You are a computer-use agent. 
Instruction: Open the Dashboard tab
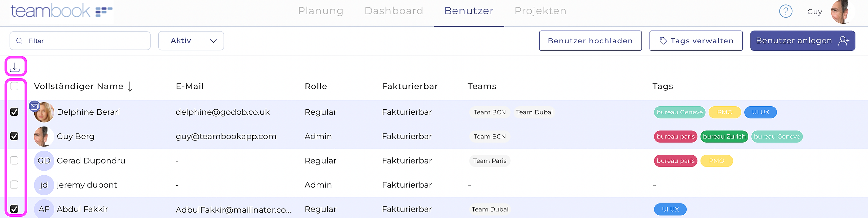click(x=394, y=11)
